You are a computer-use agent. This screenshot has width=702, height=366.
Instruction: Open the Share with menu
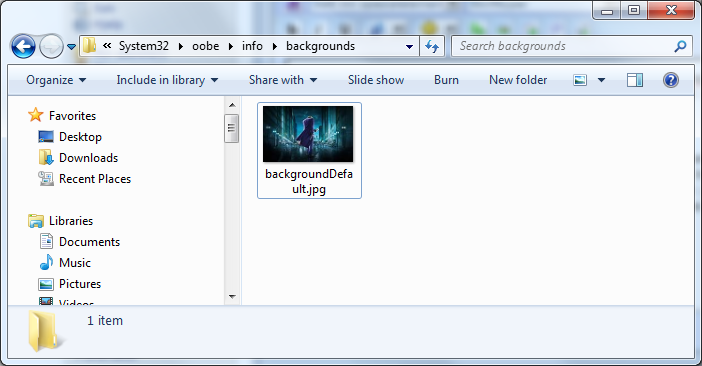coord(283,80)
